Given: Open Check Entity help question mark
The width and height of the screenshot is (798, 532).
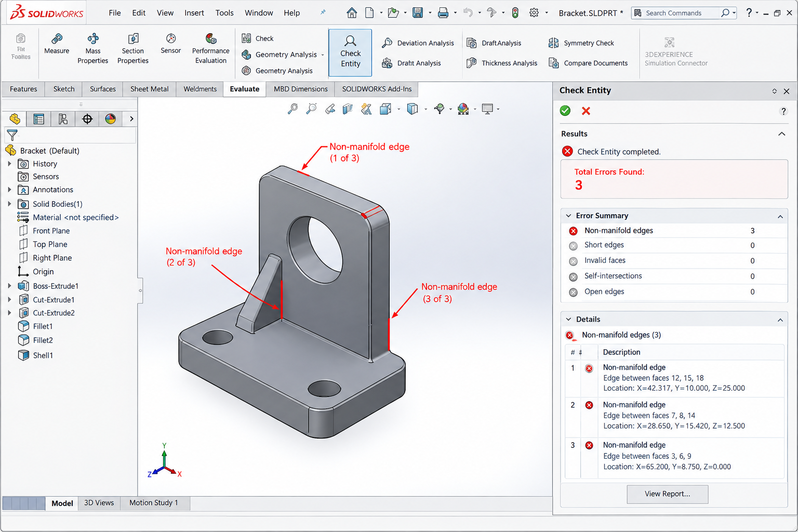Looking at the screenshot, I should [783, 111].
